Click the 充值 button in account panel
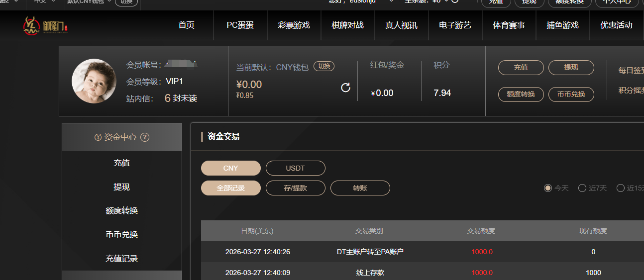 521,68
